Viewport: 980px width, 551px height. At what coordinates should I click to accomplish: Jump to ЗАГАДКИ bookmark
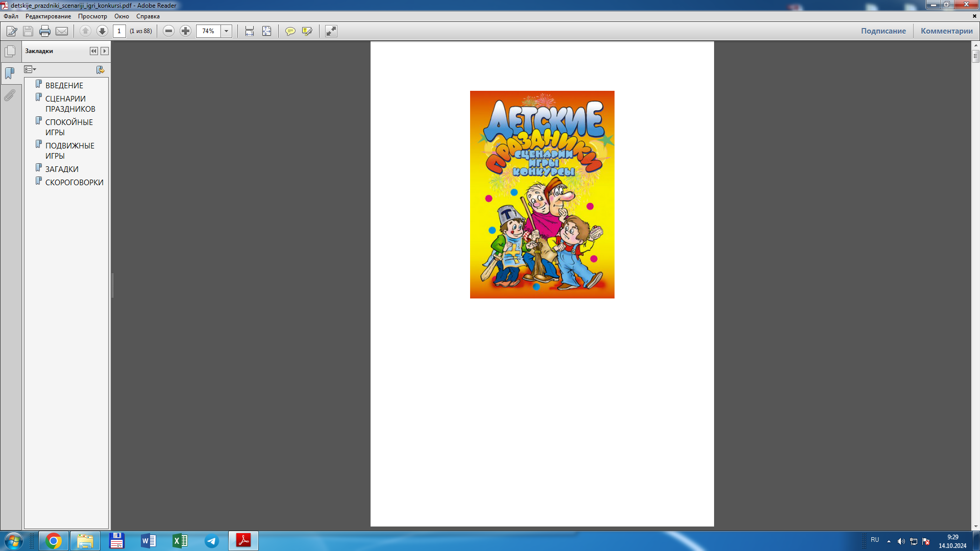62,169
